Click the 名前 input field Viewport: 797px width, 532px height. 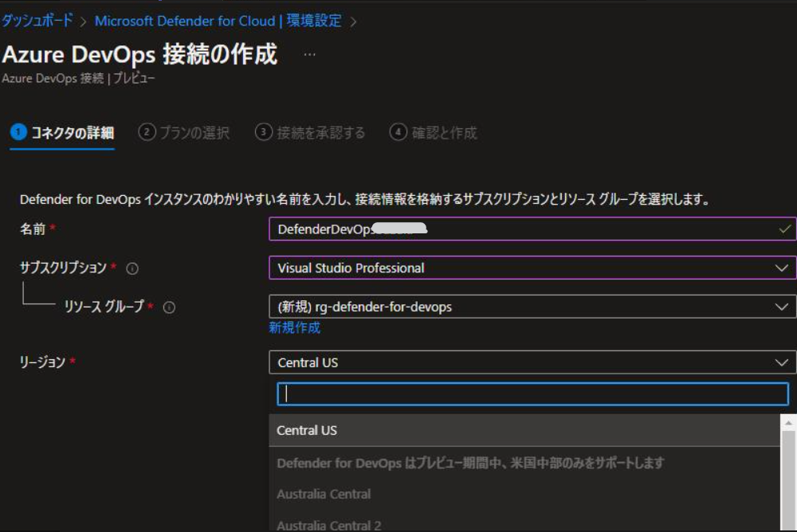(x=532, y=229)
